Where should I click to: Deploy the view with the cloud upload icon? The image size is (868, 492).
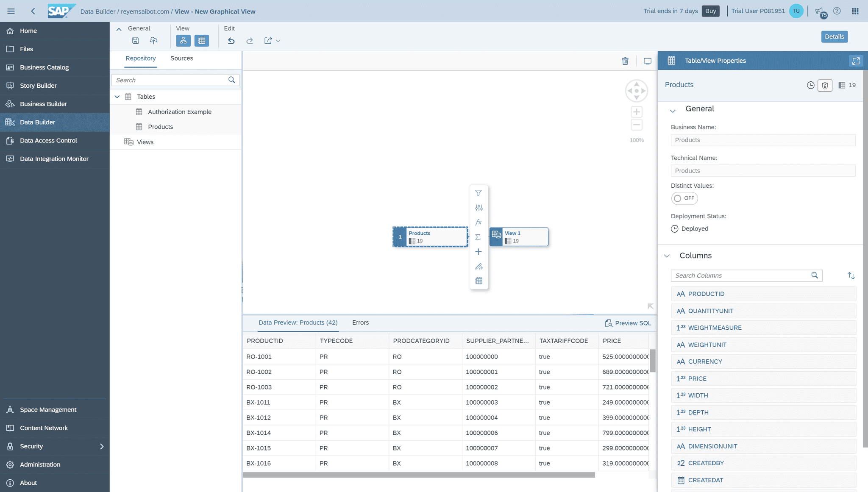153,40
